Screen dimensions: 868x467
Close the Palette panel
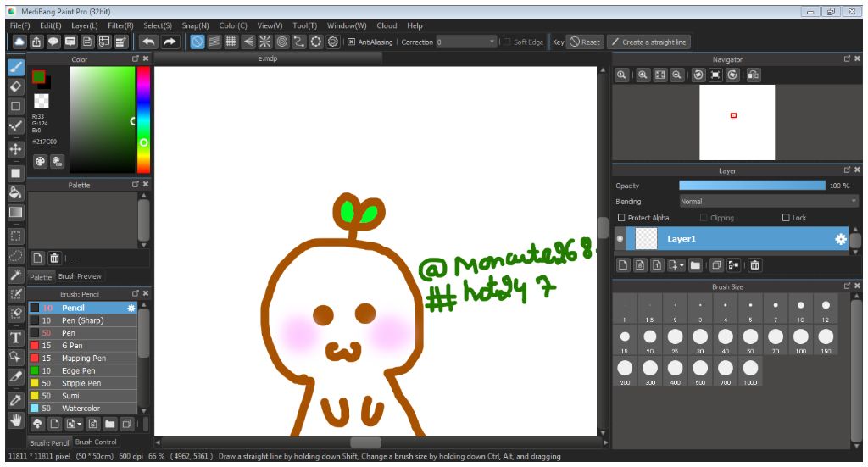(146, 184)
